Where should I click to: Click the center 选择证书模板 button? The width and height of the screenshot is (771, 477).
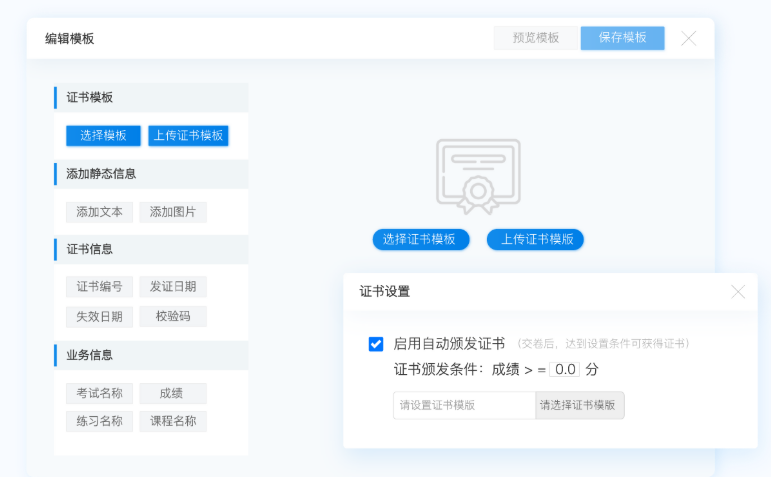click(420, 239)
